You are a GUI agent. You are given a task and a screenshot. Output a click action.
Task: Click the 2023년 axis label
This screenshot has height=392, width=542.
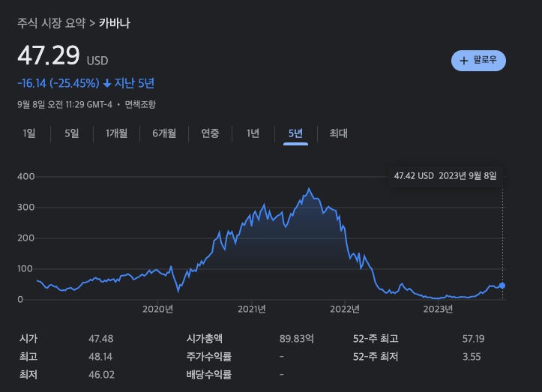pos(438,309)
